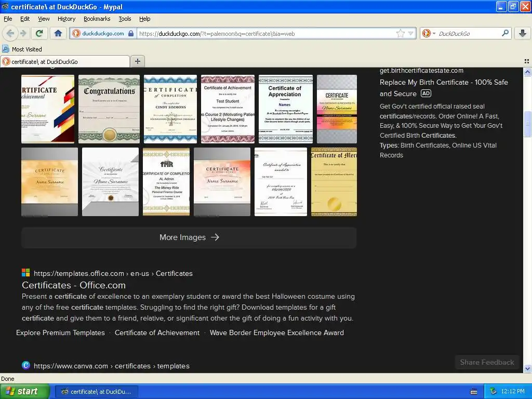
Task: Click the 12:12 PM clock
Action: point(513,392)
